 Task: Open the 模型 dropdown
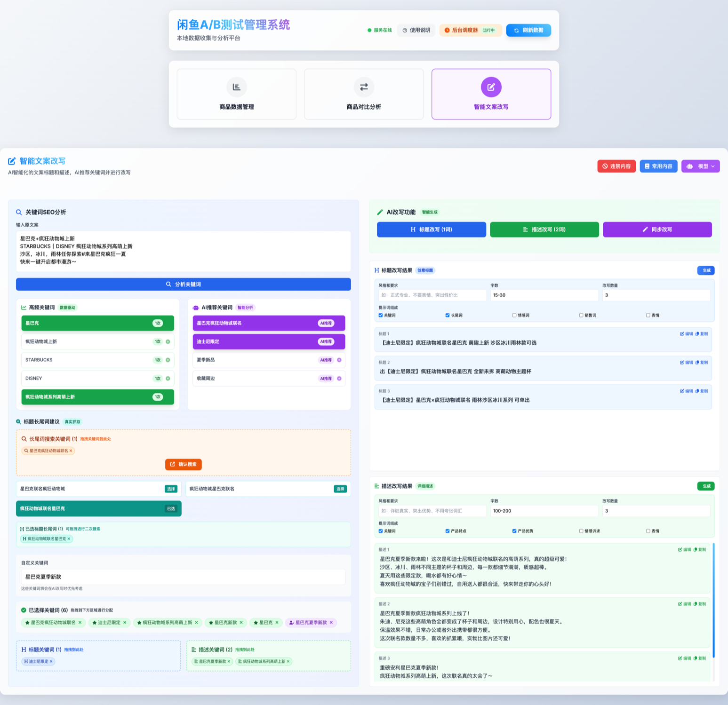point(700,166)
